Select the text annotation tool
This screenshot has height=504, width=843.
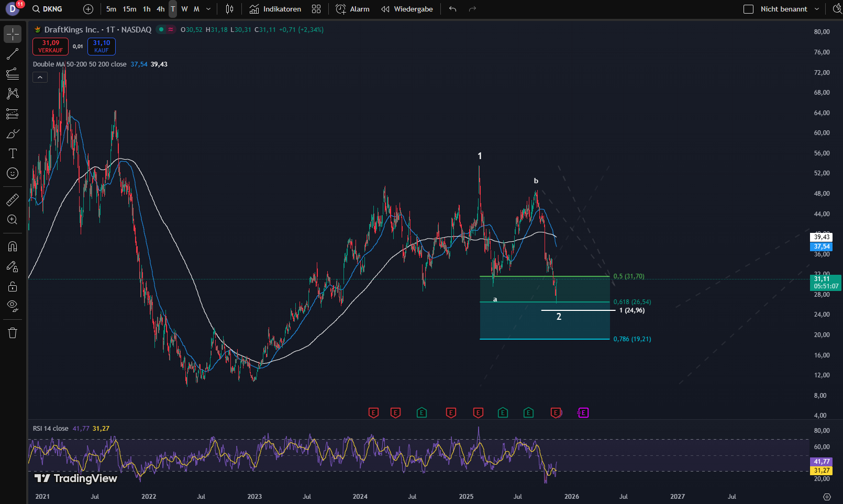[13, 153]
